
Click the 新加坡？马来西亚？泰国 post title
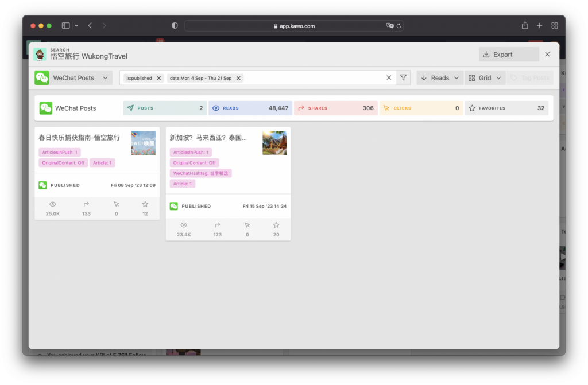[208, 138]
